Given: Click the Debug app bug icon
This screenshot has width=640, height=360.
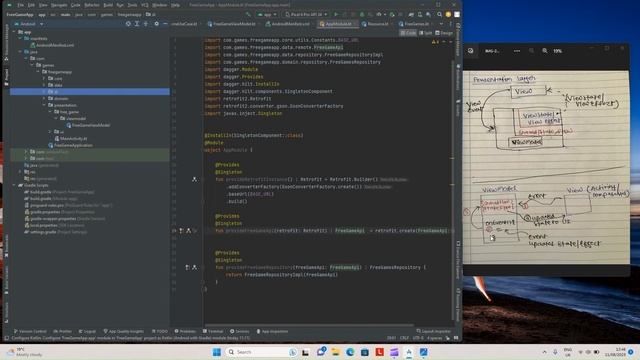Looking at the screenshot, I should [362, 14].
